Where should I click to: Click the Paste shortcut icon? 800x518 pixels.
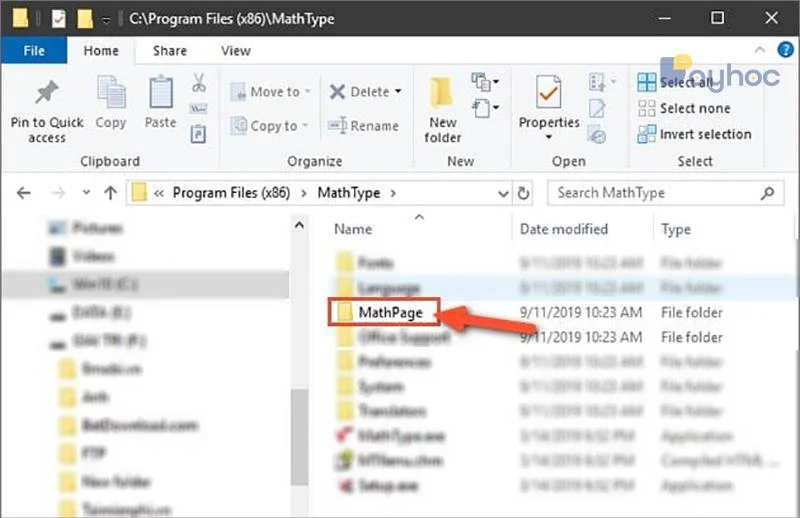(198, 134)
